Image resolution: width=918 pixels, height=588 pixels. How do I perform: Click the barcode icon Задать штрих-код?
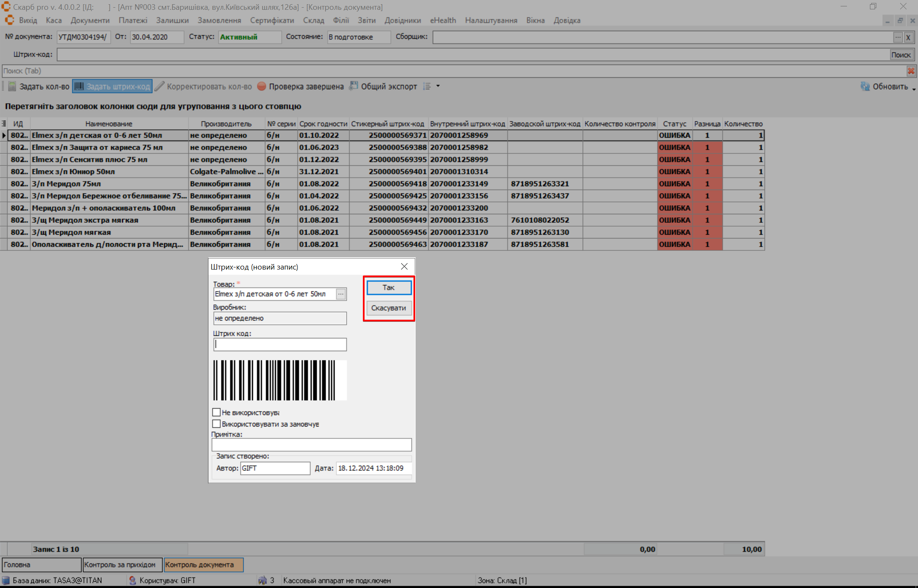79,86
